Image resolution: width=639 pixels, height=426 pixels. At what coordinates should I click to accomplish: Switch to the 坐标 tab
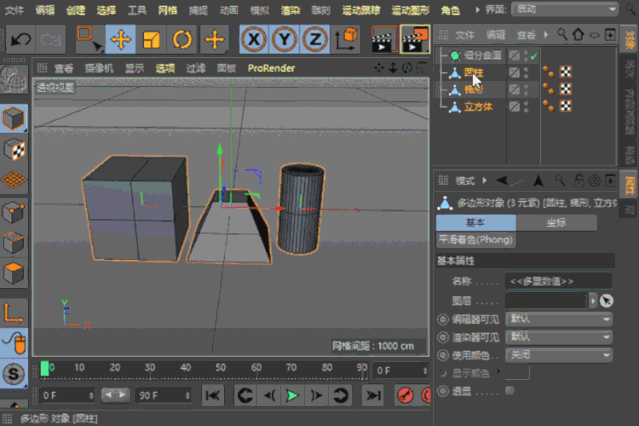click(558, 223)
